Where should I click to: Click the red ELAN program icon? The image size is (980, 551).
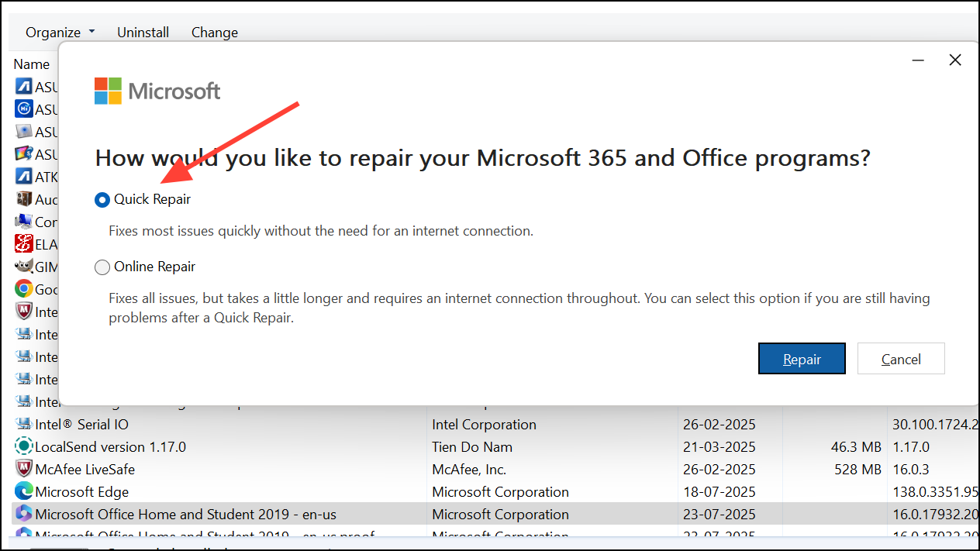(x=23, y=243)
